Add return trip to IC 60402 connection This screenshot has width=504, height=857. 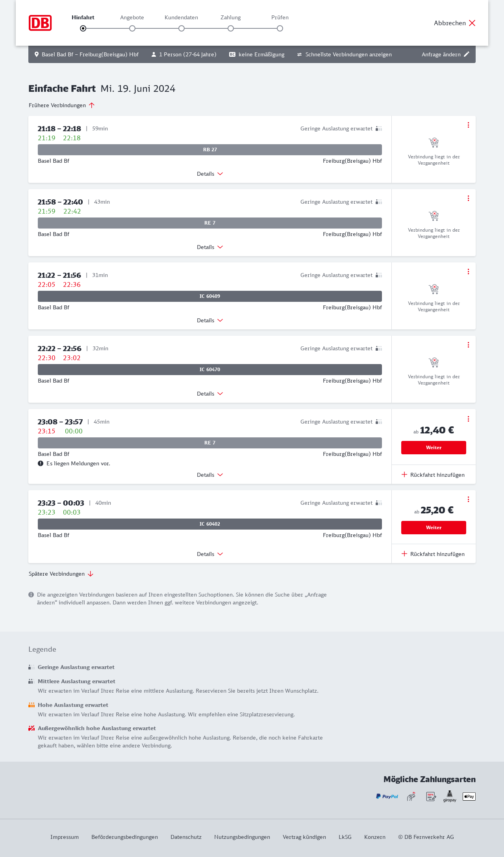tap(433, 554)
